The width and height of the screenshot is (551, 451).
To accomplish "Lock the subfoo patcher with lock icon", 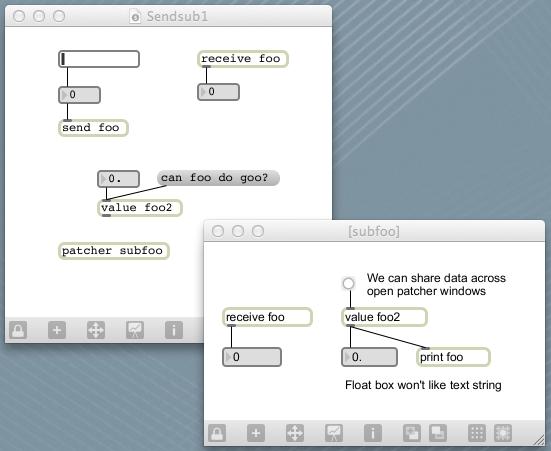I will [x=217, y=433].
